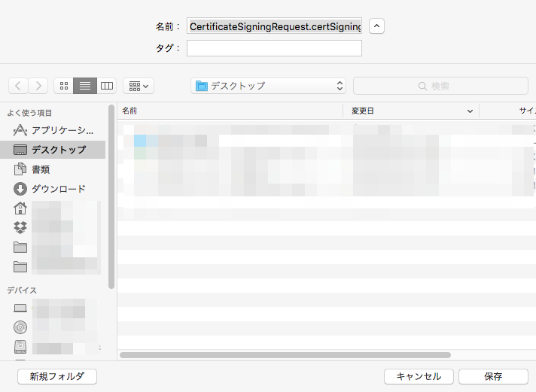Screen dimensions: 536x392
Task: Open the デスクトップ location popup
Action: [268, 86]
